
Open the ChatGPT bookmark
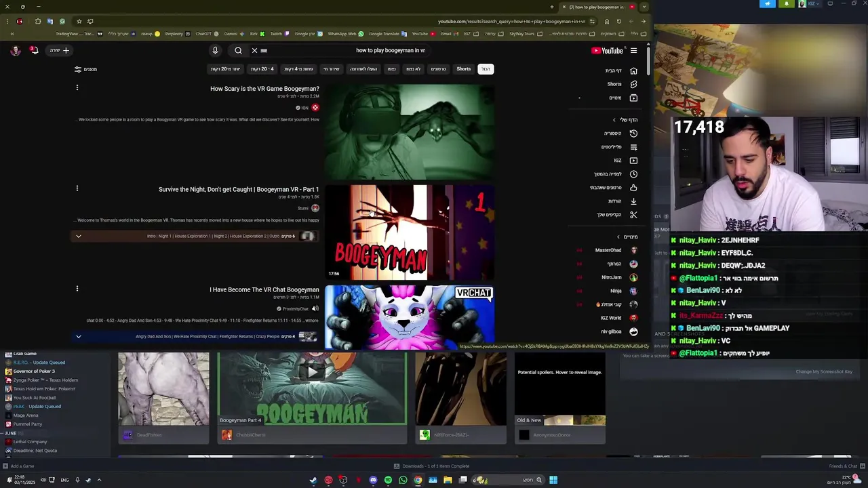coord(205,33)
